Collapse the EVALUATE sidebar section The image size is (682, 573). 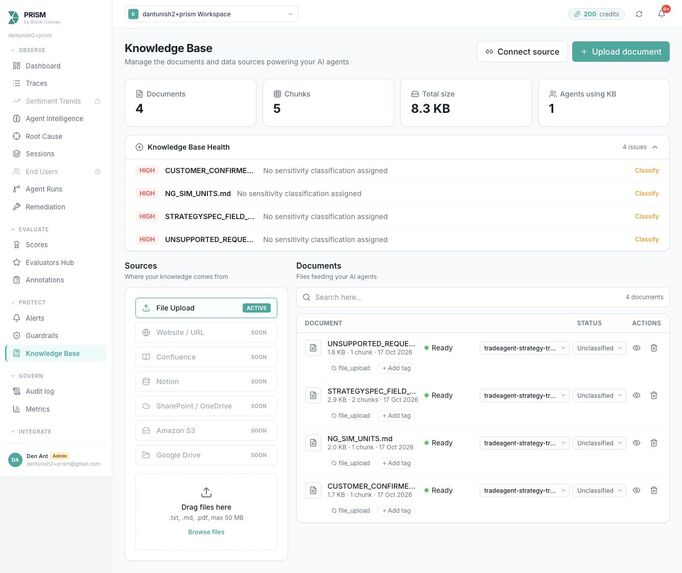click(x=30, y=229)
